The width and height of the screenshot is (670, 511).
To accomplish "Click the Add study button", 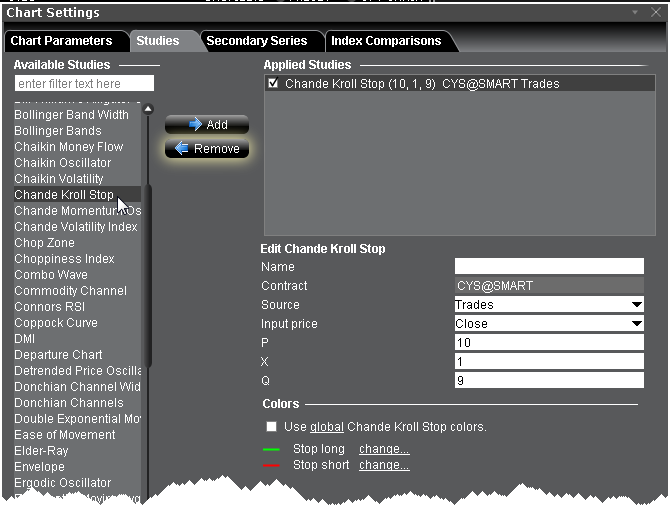I will point(207,125).
